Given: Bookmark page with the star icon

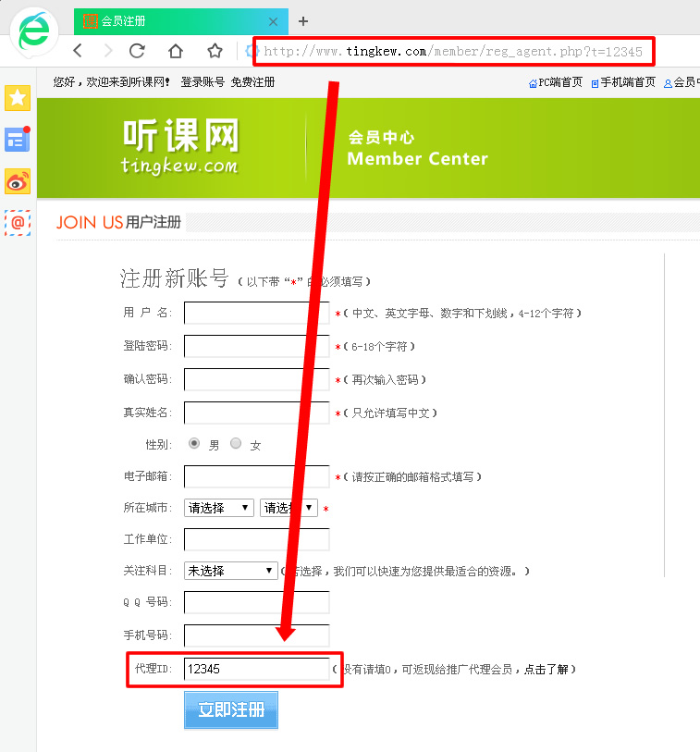Looking at the screenshot, I should [215, 51].
